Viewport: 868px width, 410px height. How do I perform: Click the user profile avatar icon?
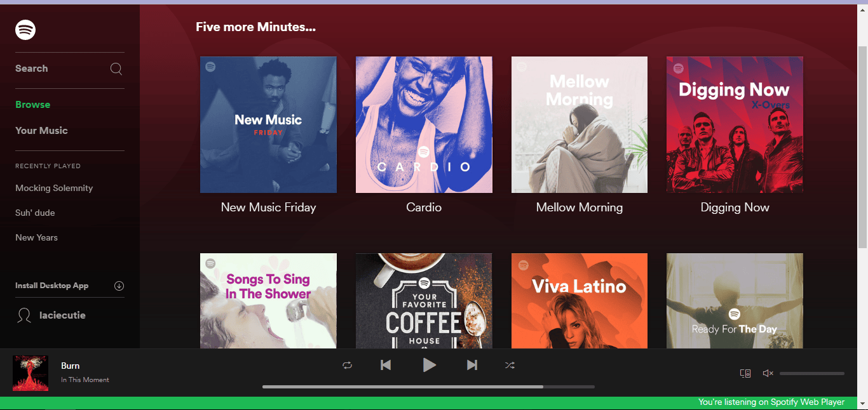coord(24,315)
